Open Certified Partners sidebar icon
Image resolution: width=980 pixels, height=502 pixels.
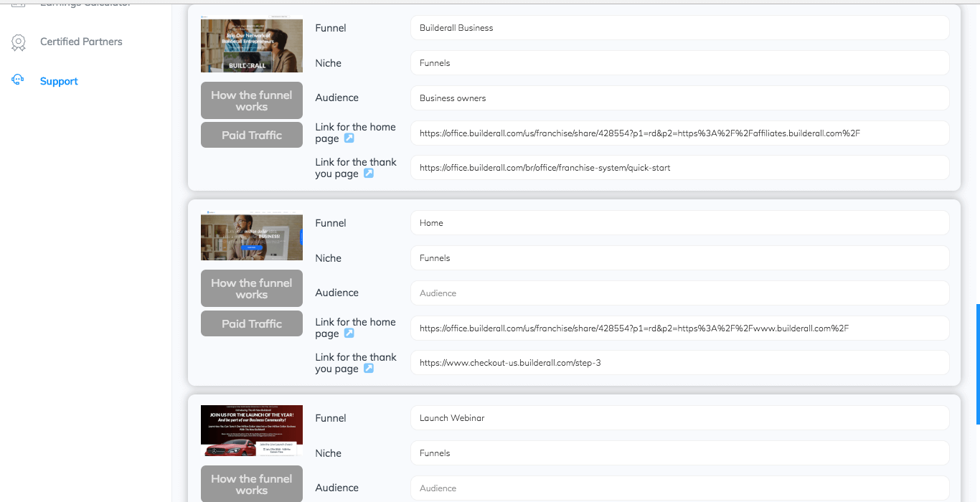[19, 42]
